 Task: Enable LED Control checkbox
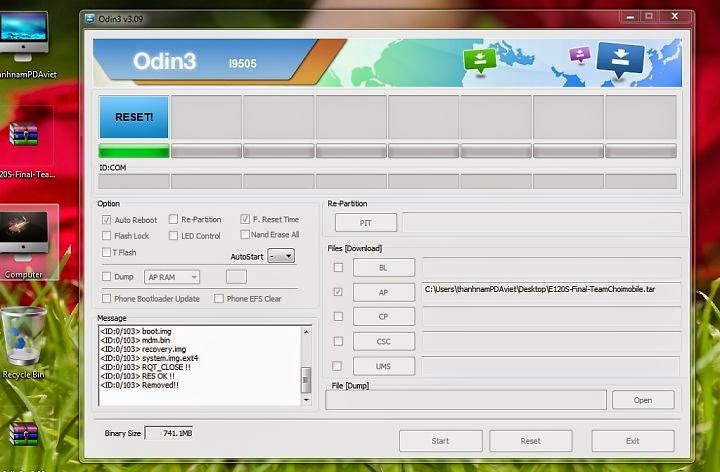(173, 236)
